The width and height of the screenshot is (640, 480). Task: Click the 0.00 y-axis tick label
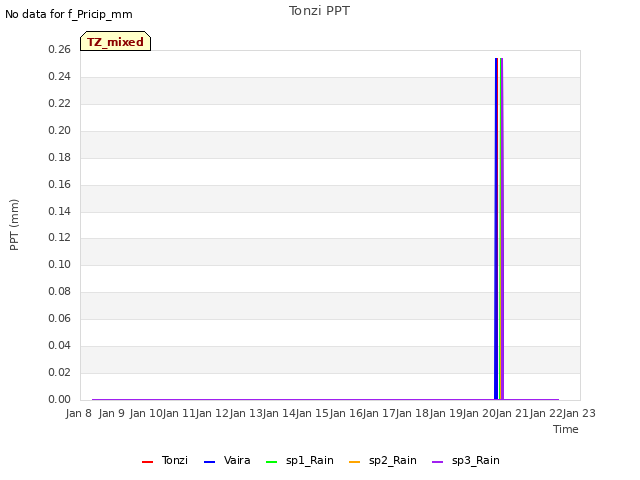(60, 399)
